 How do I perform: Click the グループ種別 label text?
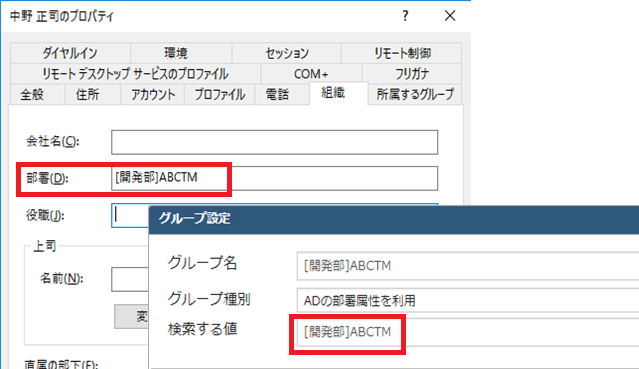point(209,299)
